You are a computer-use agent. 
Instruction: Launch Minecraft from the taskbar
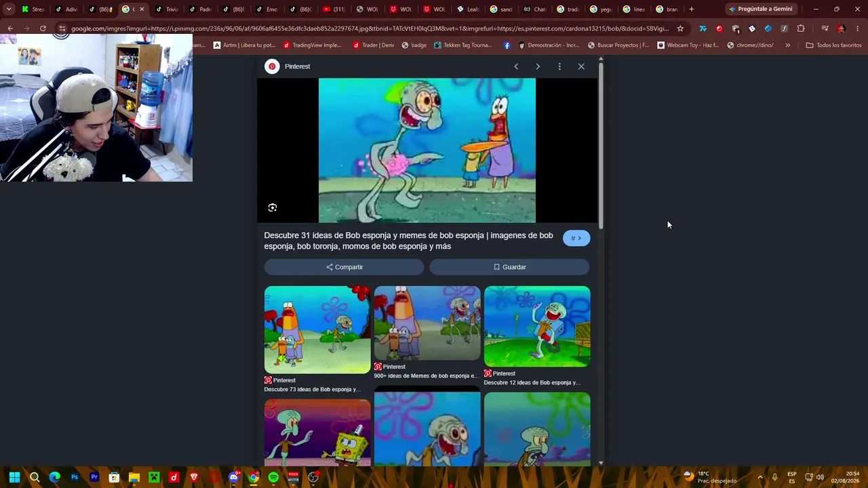coord(154,477)
